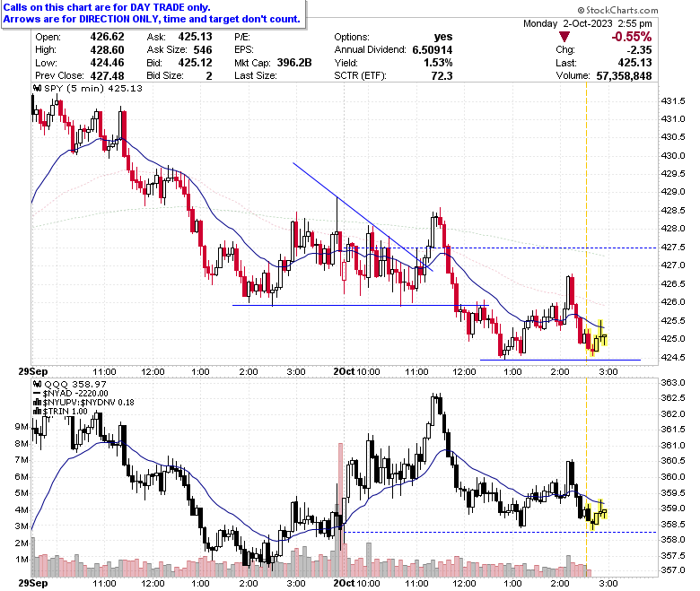This screenshot has height=591, width=700.
Task: Click the line icon before $NYAD
Action: [x=38, y=394]
